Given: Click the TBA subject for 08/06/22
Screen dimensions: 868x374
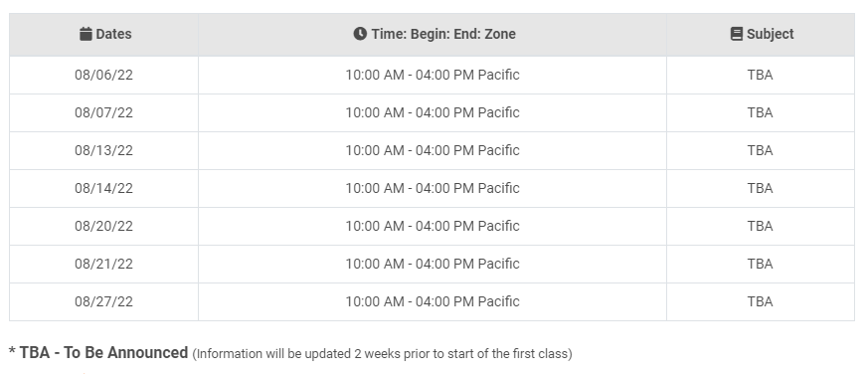Looking at the screenshot, I should (x=760, y=75).
